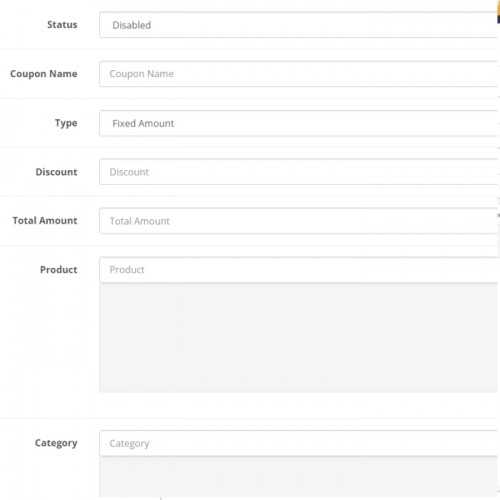The width and height of the screenshot is (500, 500).
Task: Click the bold Coupon Name label
Action: [44, 74]
